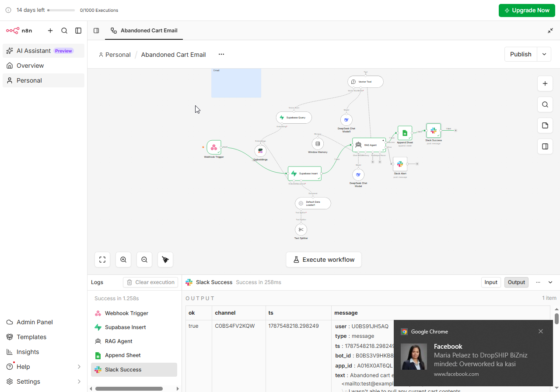Open the RAG Agent node

click(x=369, y=145)
